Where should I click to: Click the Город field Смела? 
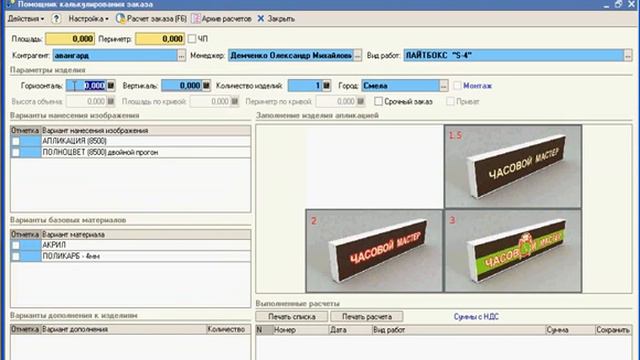pyautogui.click(x=400, y=86)
